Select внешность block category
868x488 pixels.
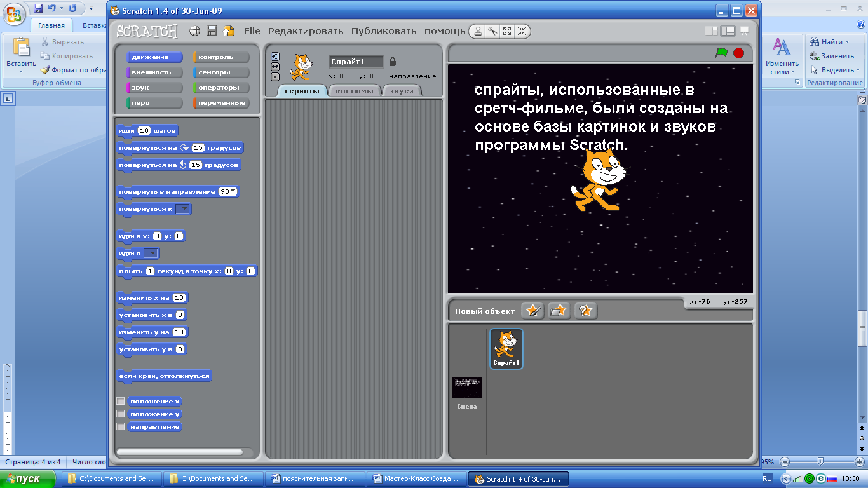[x=154, y=72]
